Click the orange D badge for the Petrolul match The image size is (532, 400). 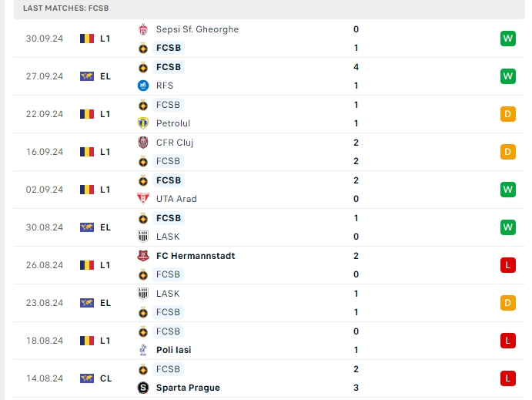click(507, 114)
